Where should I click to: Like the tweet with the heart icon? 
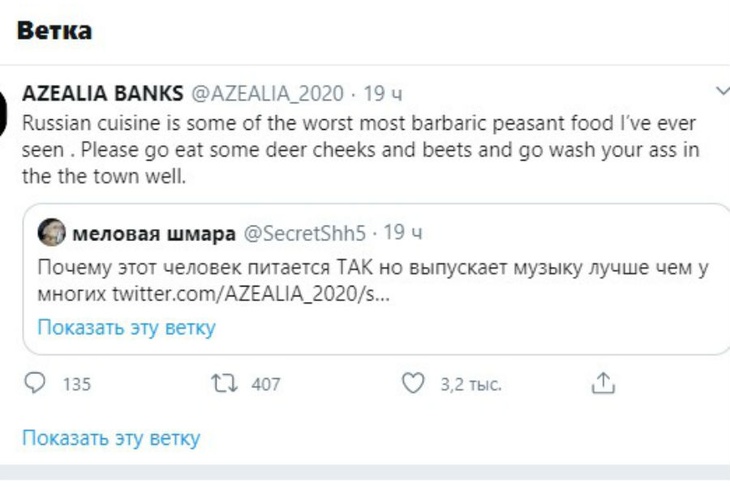(411, 383)
